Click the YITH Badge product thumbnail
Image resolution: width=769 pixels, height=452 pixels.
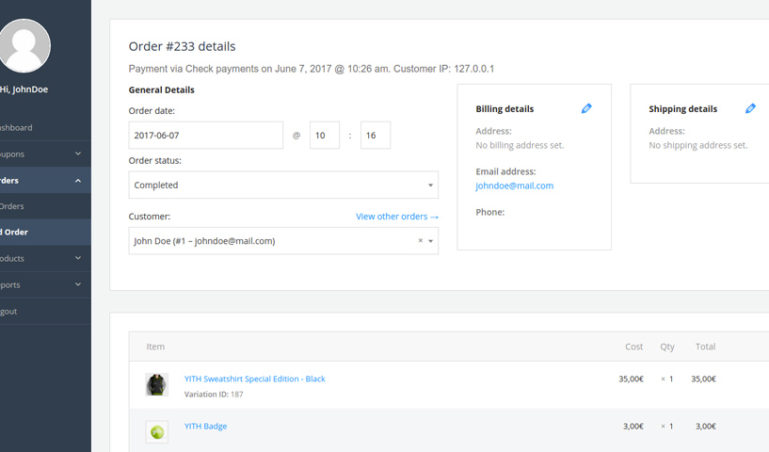(x=157, y=432)
